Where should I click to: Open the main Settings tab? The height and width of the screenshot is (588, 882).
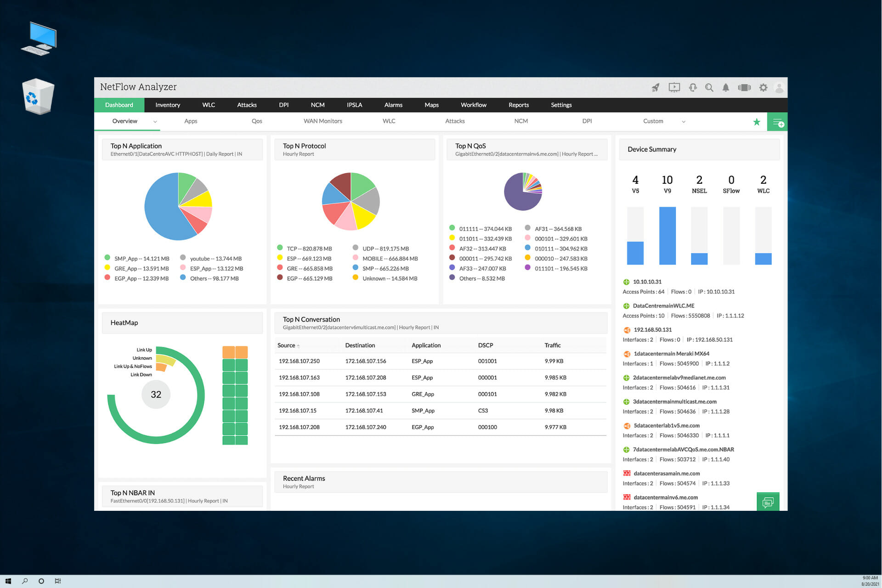pyautogui.click(x=561, y=105)
